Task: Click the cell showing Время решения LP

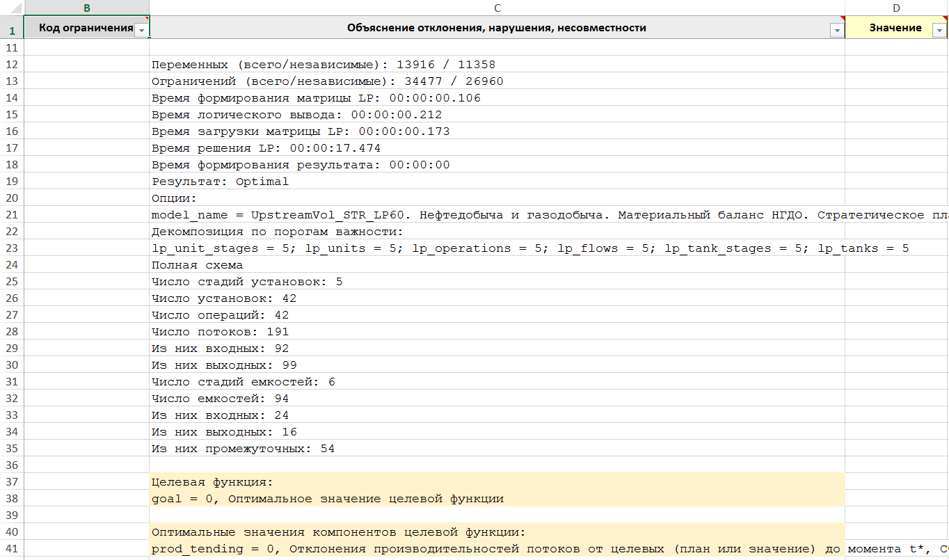Action: click(266, 148)
